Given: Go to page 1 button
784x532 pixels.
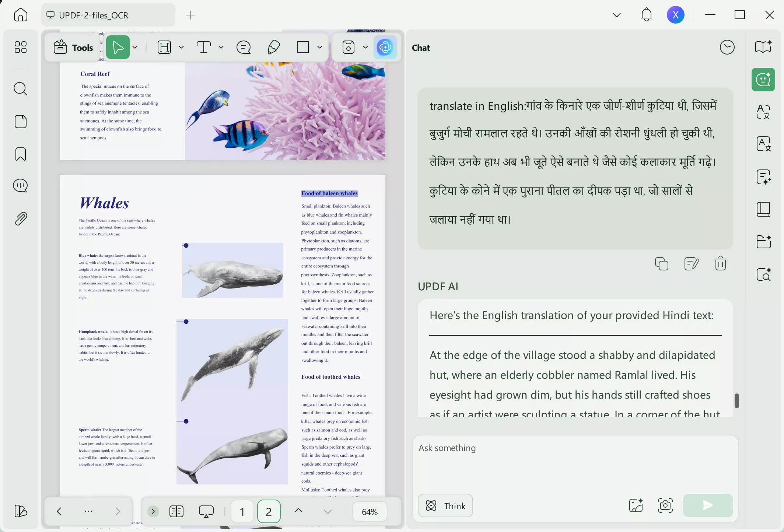Looking at the screenshot, I should 242,511.
